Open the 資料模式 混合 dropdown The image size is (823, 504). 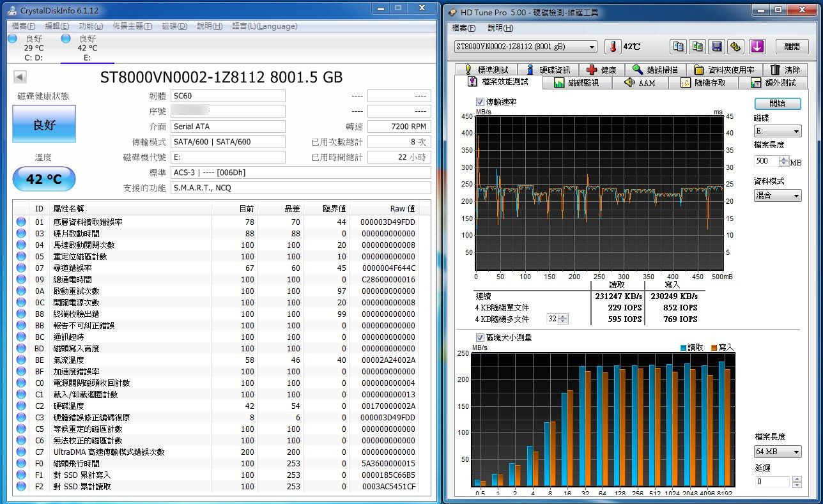click(x=777, y=195)
